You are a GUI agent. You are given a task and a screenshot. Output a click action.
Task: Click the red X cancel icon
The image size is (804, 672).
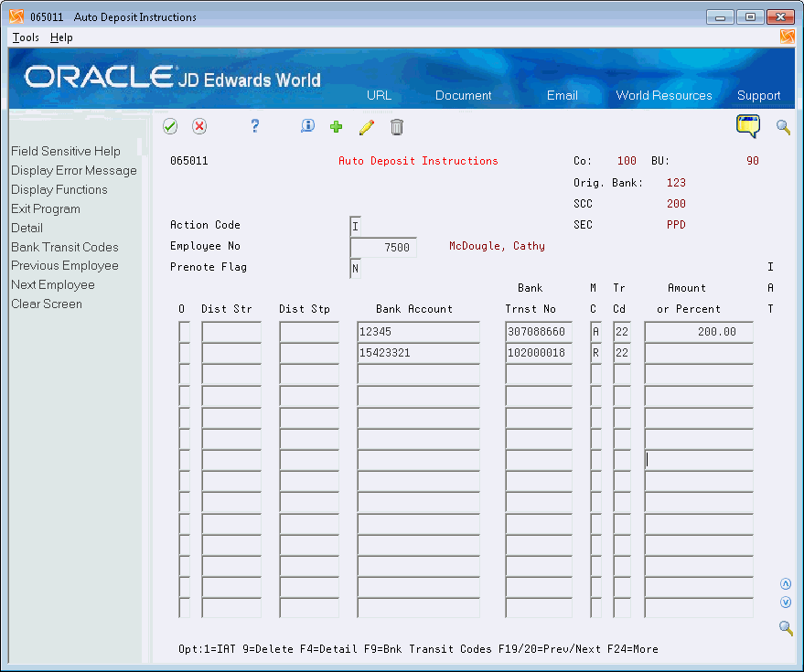point(199,126)
